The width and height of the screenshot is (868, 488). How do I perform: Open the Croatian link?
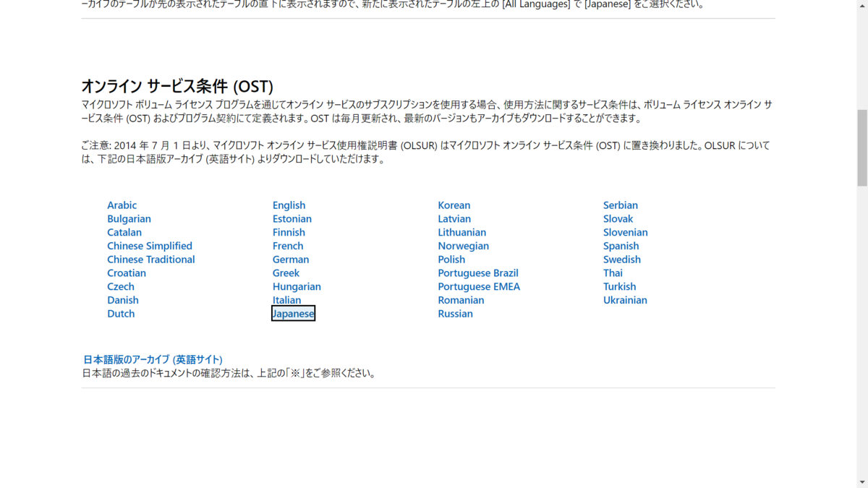tap(127, 273)
